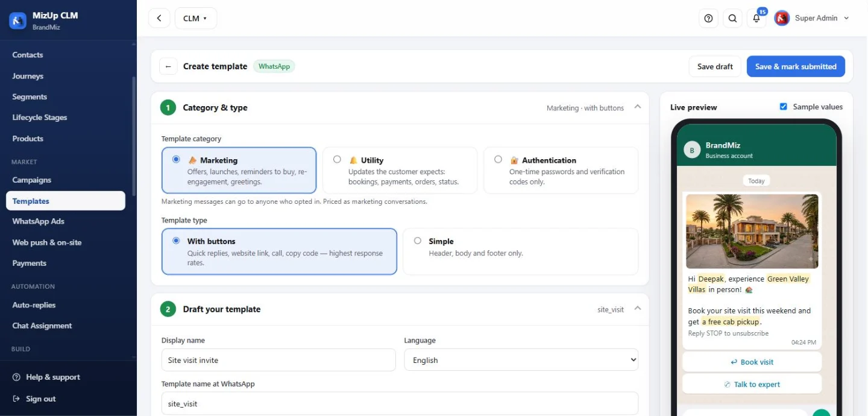The image size is (868, 416).
Task: Open Segments in the sidebar
Action: coord(30,96)
